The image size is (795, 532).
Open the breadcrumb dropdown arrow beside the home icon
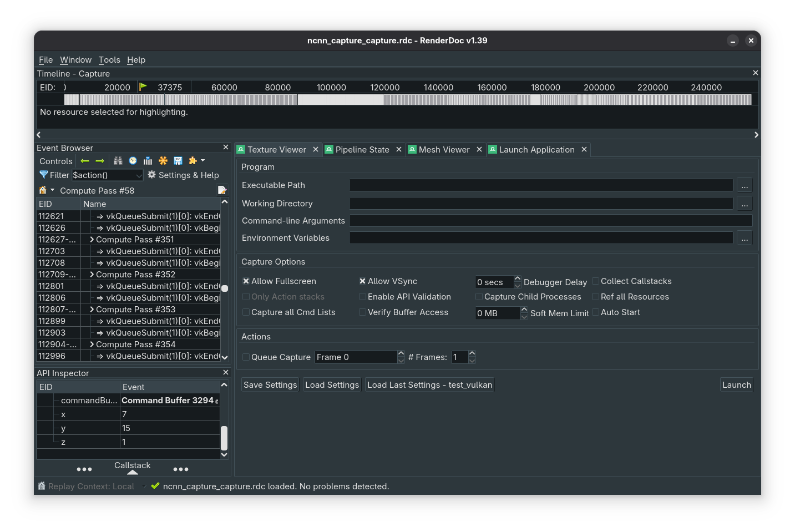[53, 190]
